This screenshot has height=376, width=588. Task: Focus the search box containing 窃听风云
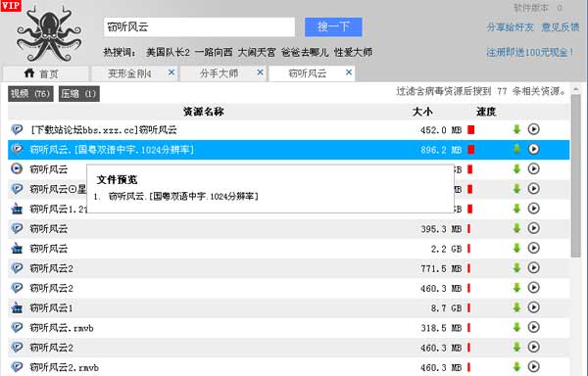coord(199,27)
